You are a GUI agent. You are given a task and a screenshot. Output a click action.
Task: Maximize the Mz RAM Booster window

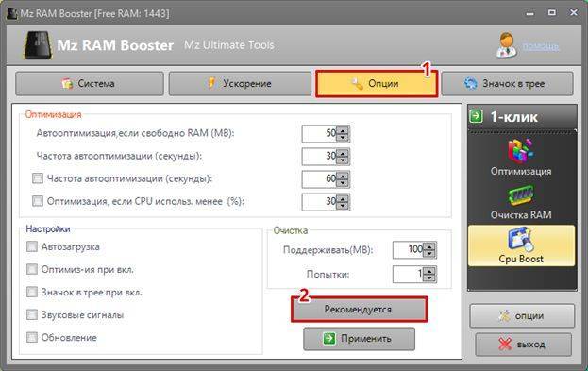tap(551, 13)
